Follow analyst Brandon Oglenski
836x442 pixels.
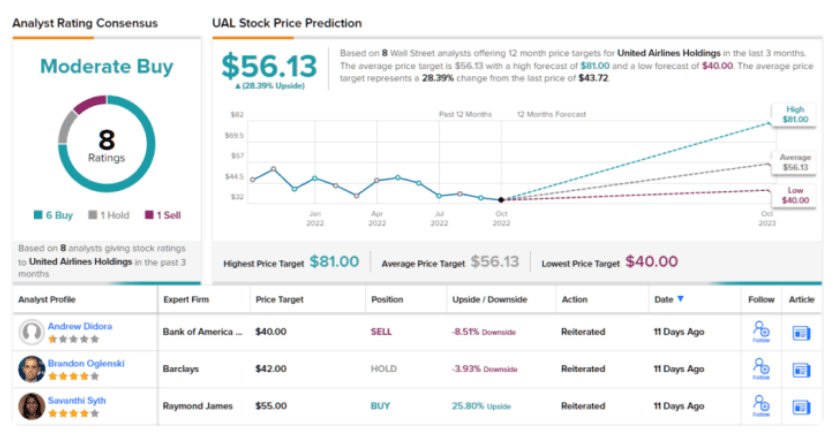coord(760,369)
